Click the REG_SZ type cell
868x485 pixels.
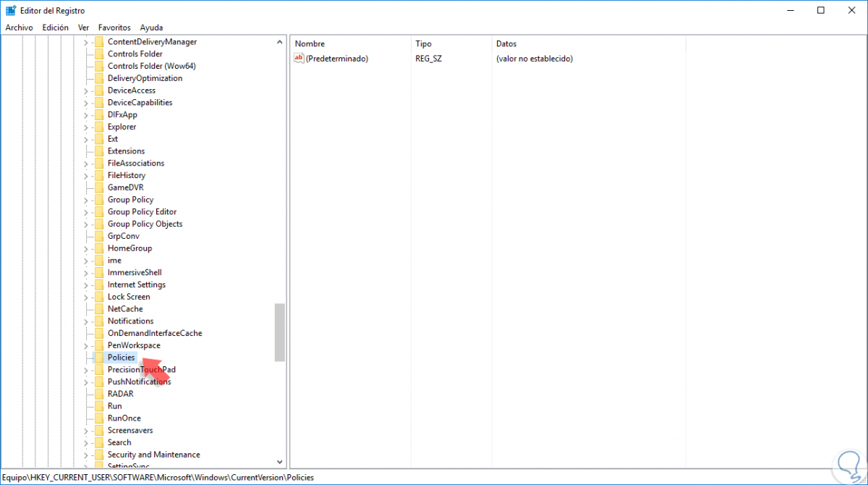(x=428, y=59)
